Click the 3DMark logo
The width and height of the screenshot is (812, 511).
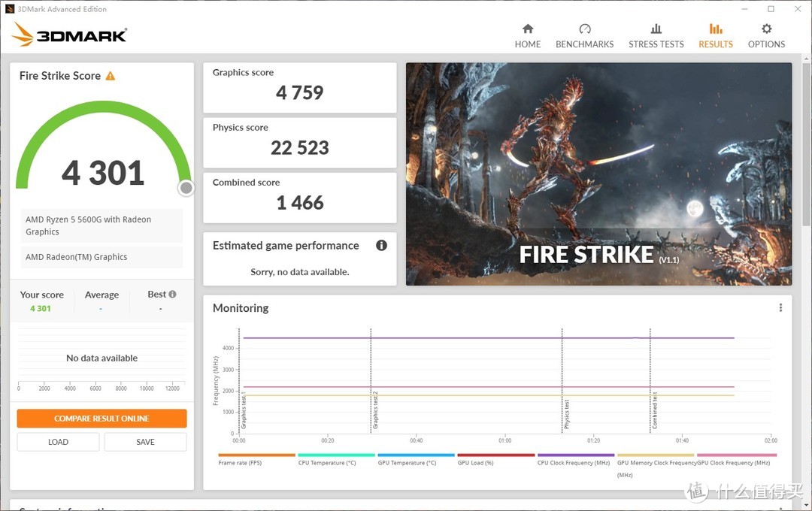[69, 35]
